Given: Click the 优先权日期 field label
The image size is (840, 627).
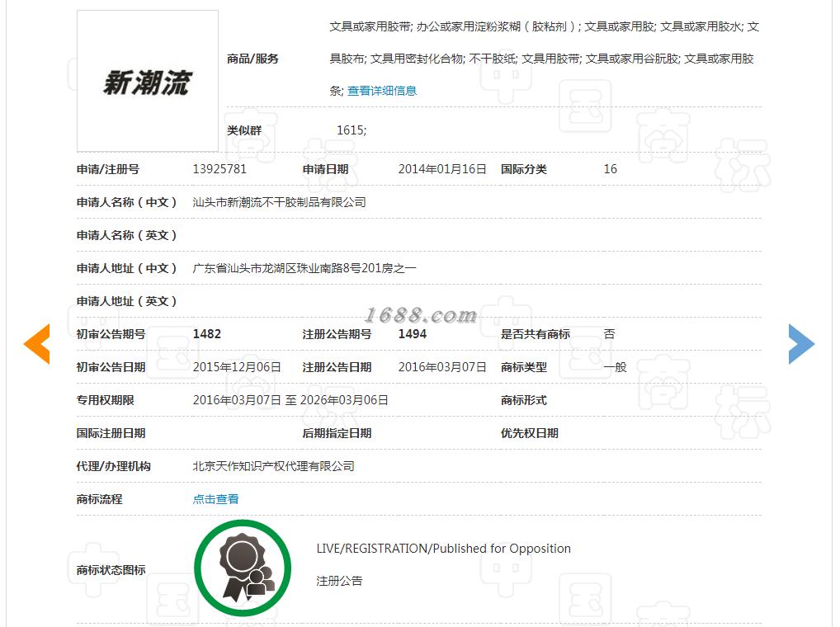Looking at the screenshot, I should pos(530,433).
